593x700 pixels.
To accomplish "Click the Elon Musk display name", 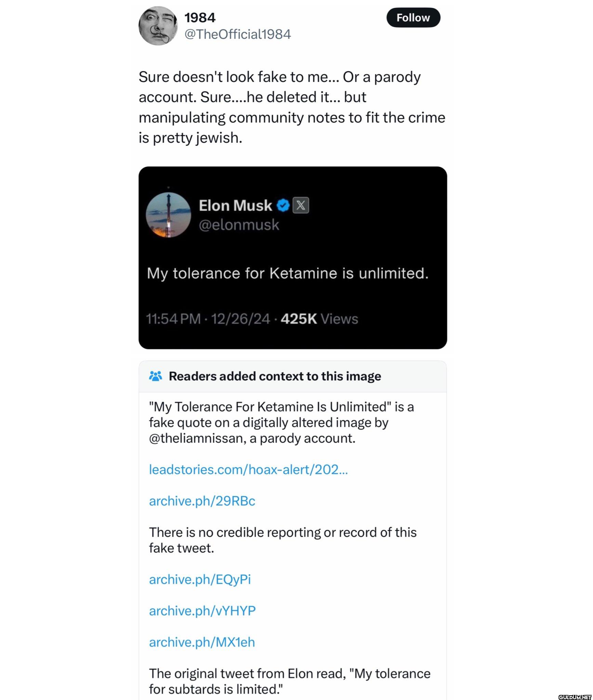I will [x=235, y=205].
